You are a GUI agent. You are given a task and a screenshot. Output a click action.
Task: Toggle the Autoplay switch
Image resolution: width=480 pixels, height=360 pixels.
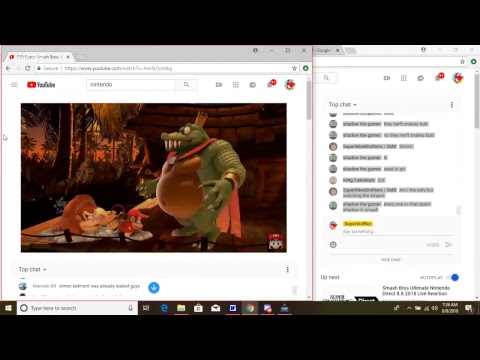(453, 277)
